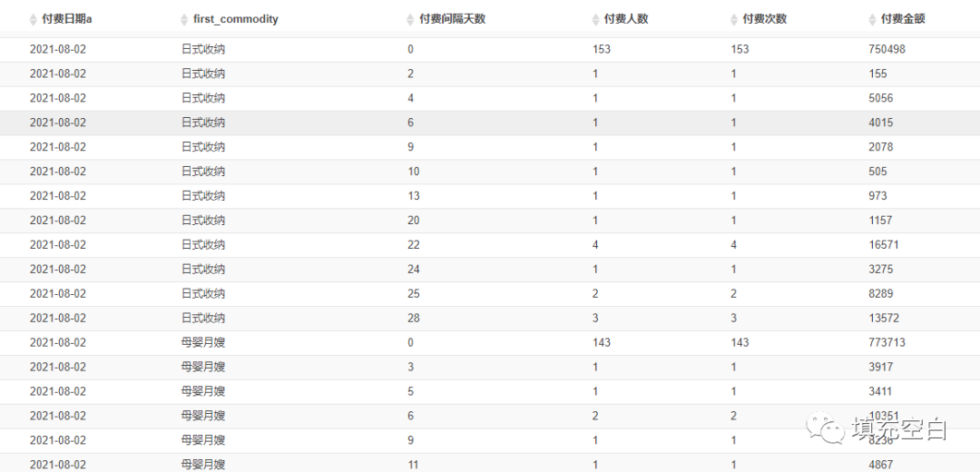The height and width of the screenshot is (472, 980).
Task: Select the 3275 amount cell
Action: coord(880,269)
